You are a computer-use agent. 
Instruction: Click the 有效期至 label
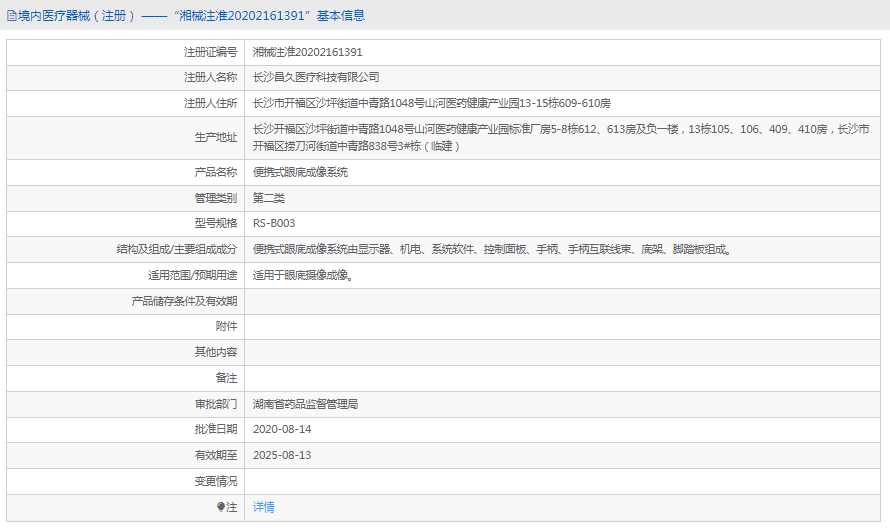pos(216,456)
